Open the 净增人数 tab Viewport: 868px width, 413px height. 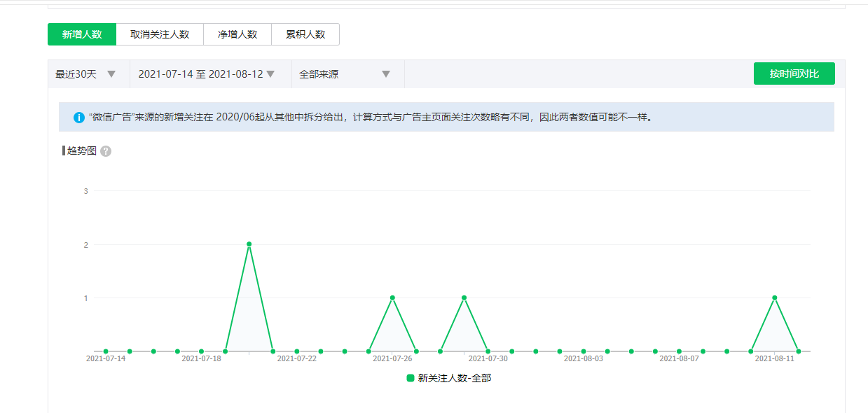237,34
